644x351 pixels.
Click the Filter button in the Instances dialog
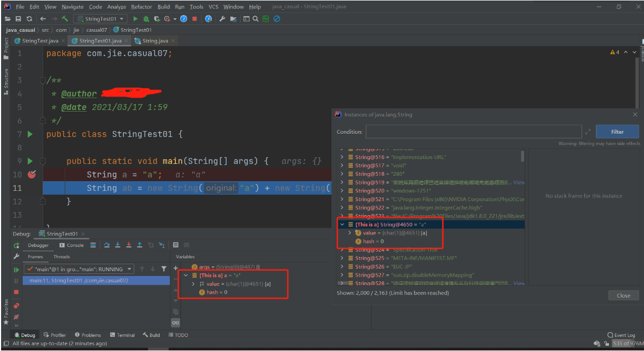tap(618, 132)
